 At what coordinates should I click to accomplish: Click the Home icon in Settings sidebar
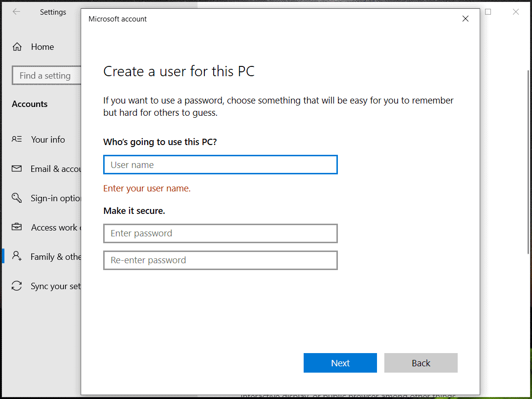tap(17, 47)
